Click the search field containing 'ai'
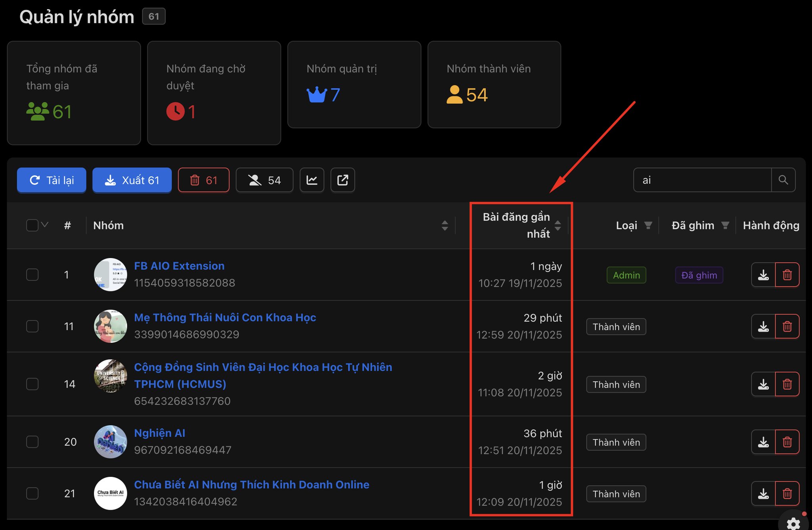812x530 pixels. pyautogui.click(x=703, y=180)
